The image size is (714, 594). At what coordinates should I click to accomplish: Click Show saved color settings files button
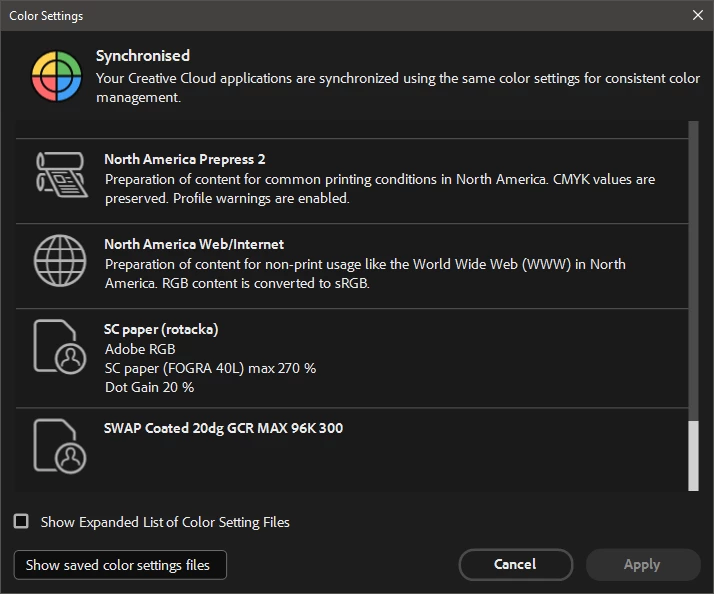pos(120,565)
